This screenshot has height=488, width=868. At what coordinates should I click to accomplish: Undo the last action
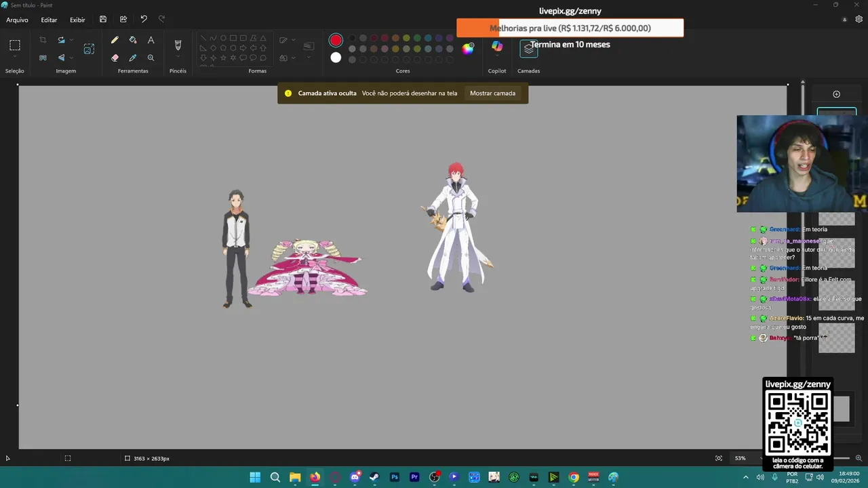point(144,20)
